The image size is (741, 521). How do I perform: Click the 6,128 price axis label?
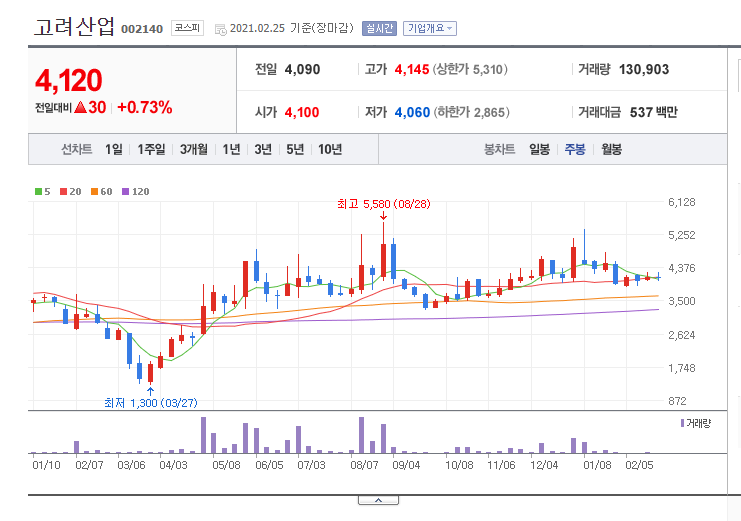click(682, 202)
